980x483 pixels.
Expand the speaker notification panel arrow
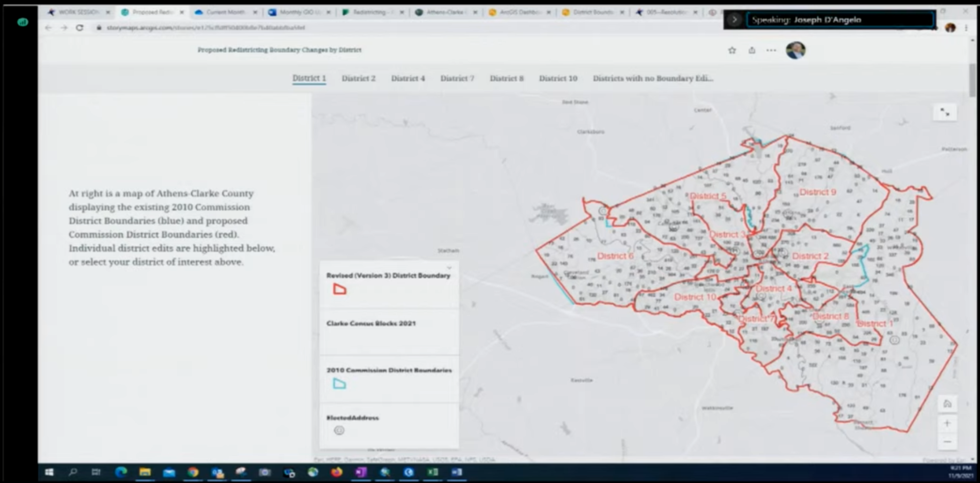click(734, 20)
